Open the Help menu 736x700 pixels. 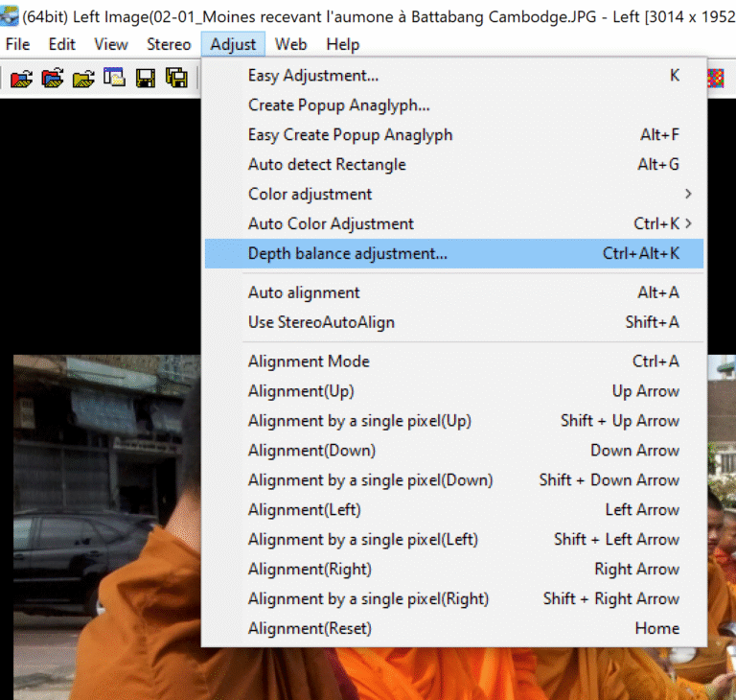(343, 44)
